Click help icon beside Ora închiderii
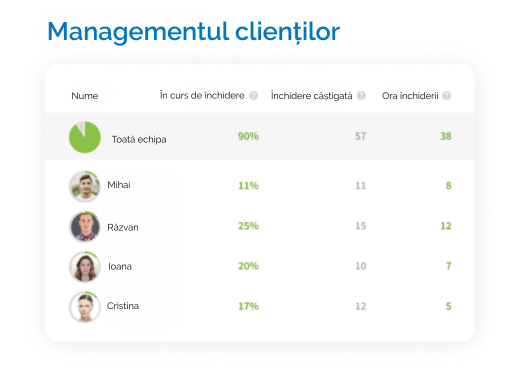 (x=447, y=96)
